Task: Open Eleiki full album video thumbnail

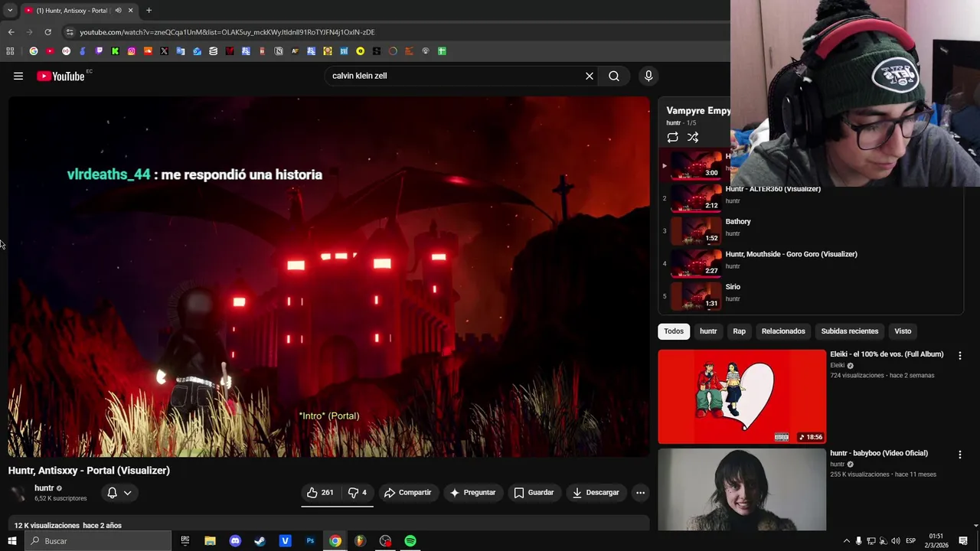Action: (742, 396)
